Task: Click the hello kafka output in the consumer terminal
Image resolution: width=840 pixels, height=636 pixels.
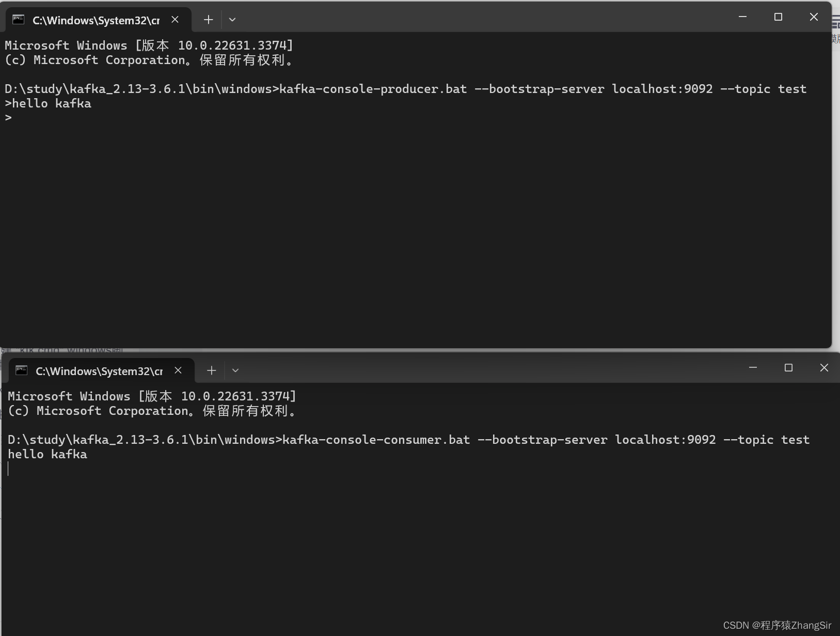Action: click(x=47, y=454)
